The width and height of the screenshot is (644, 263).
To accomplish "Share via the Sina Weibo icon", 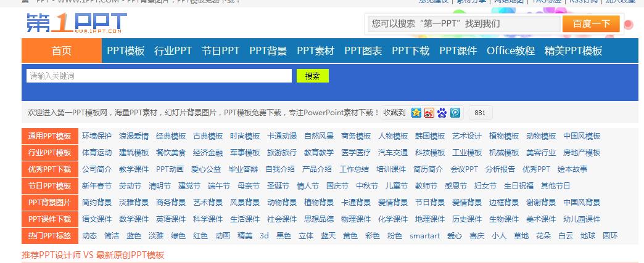I will (429, 113).
